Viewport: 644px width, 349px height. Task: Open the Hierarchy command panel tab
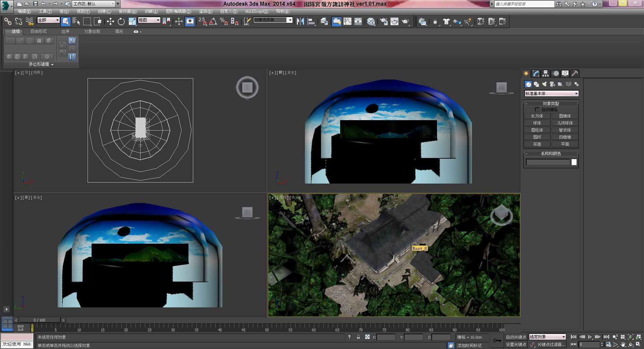pos(546,73)
